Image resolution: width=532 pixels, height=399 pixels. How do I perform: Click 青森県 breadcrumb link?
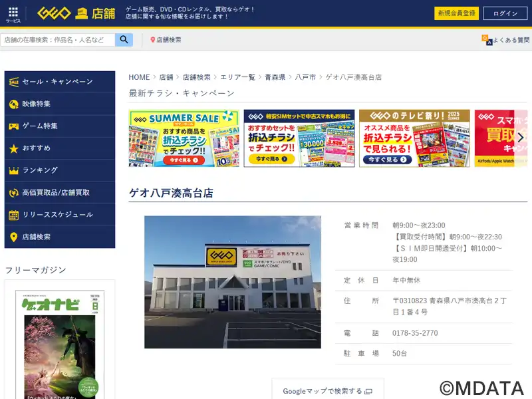pos(275,77)
